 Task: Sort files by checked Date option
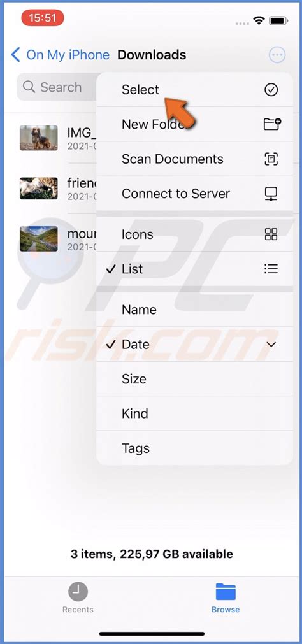(x=195, y=344)
